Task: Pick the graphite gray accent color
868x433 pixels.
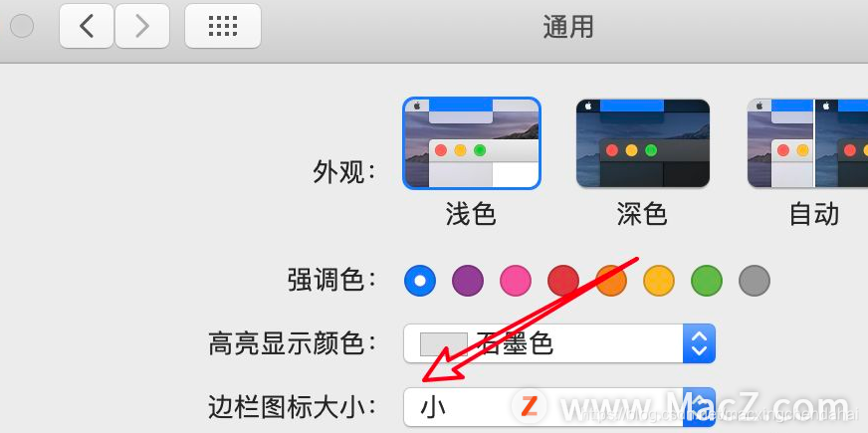Action: tap(755, 281)
